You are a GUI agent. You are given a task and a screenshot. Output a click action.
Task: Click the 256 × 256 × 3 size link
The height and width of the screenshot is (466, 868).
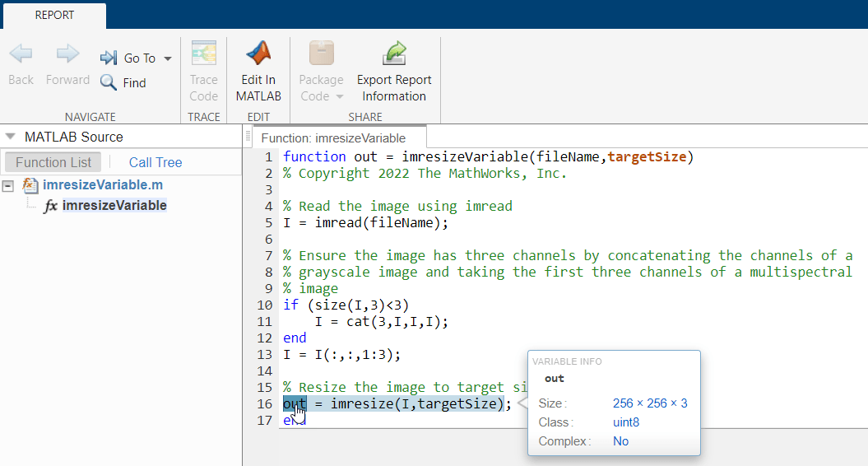click(650, 403)
